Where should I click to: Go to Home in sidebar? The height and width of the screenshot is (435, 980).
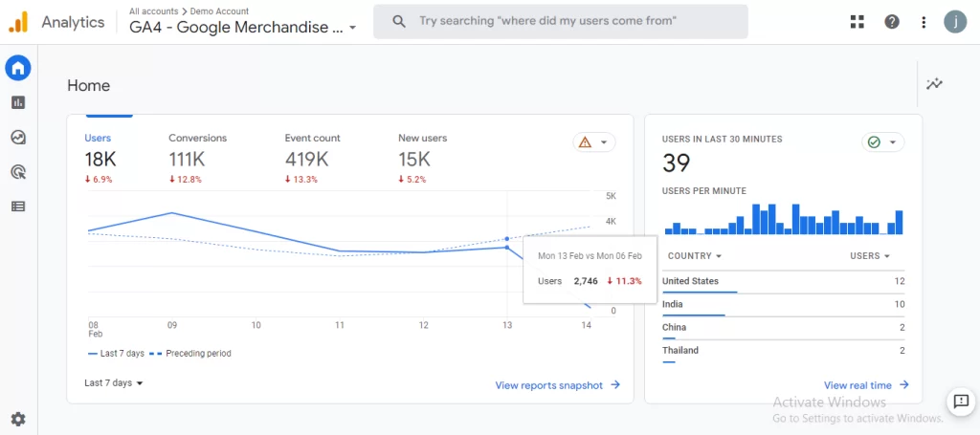click(18, 68)
